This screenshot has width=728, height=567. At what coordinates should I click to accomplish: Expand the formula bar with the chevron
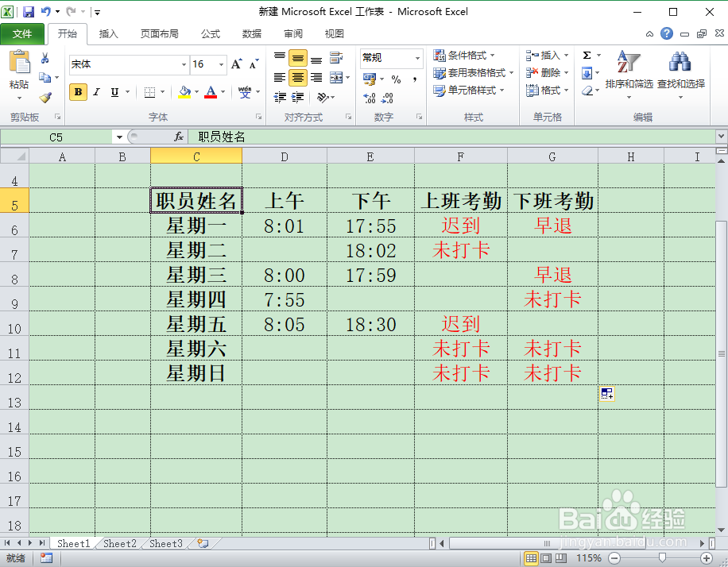point(721,137)
